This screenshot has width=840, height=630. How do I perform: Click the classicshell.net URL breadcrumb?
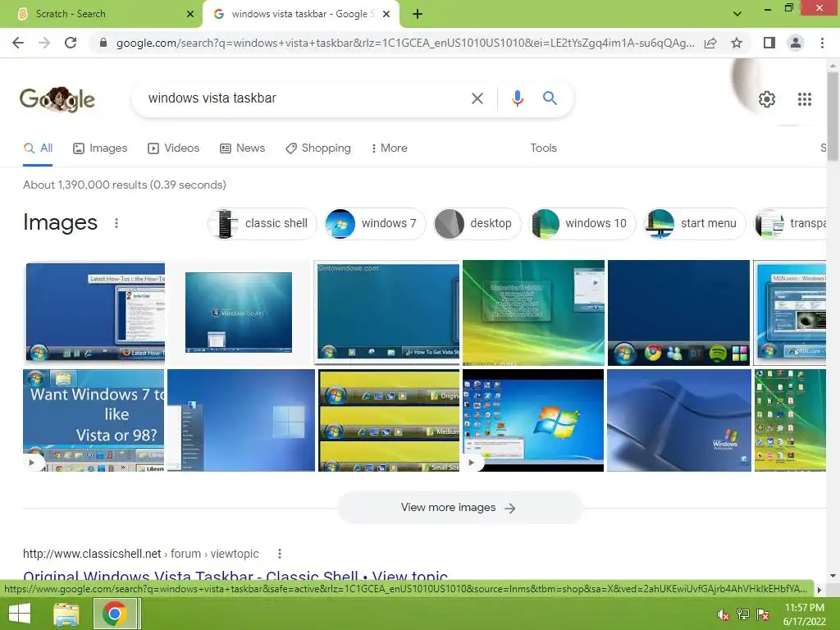click(141, 554)
